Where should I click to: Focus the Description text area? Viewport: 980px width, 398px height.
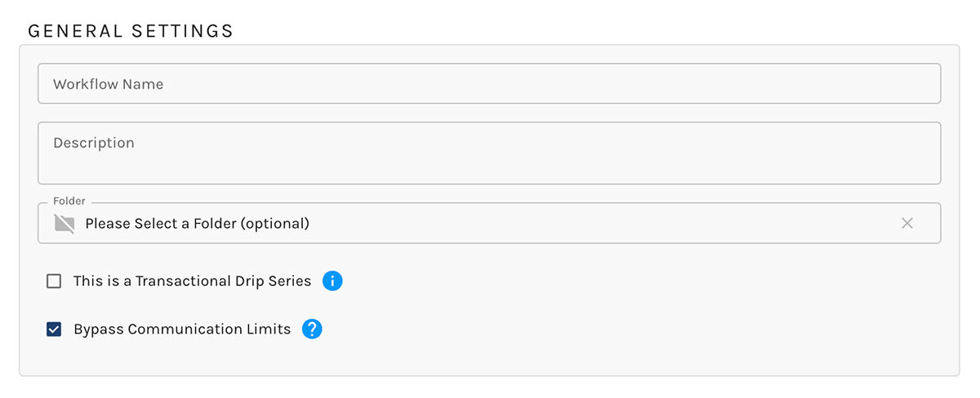coord(488,154)
